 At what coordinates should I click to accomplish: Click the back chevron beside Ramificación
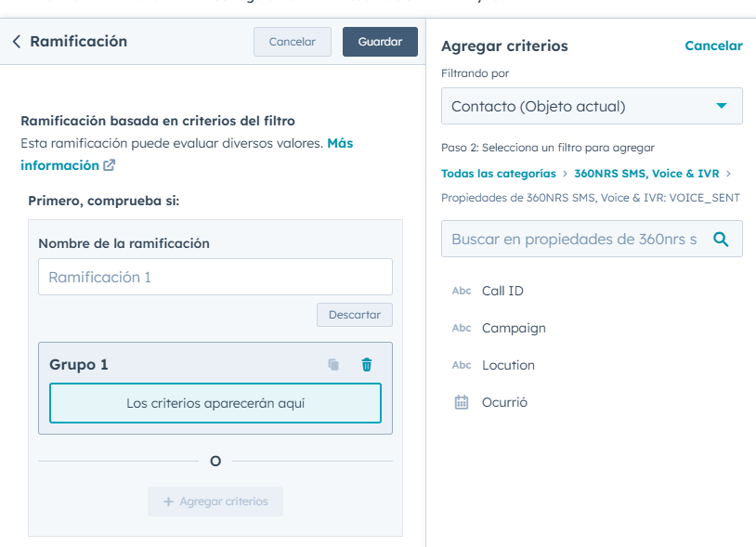point(17,42)
